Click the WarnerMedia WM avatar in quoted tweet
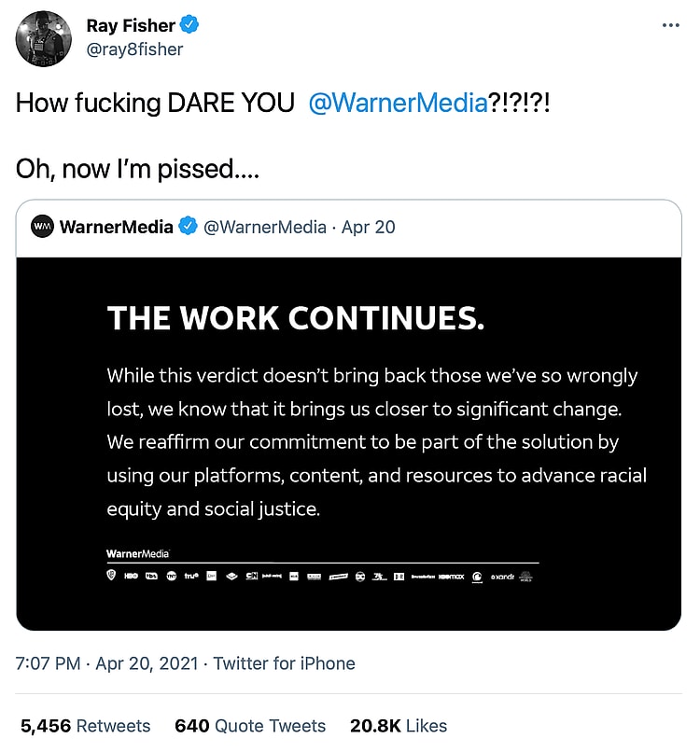The image size is (700, 752). 42,227
